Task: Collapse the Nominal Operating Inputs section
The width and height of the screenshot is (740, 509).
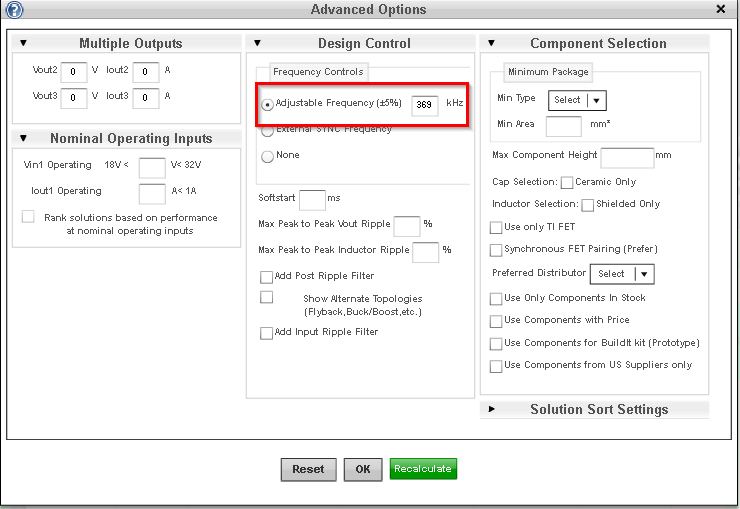Action: click(x=23, y=138)
